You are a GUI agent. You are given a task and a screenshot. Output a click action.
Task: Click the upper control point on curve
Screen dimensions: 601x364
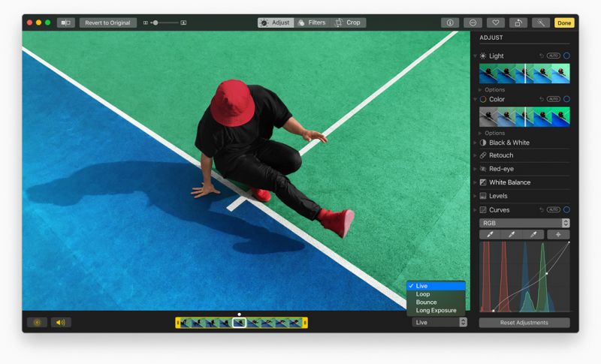tap(547, 273)
